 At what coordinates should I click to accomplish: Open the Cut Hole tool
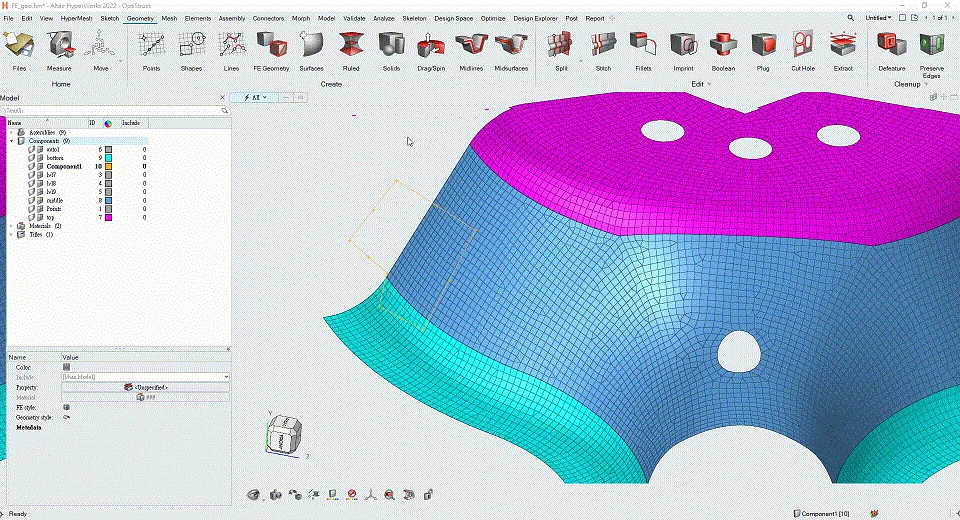(x=802, y=46)
